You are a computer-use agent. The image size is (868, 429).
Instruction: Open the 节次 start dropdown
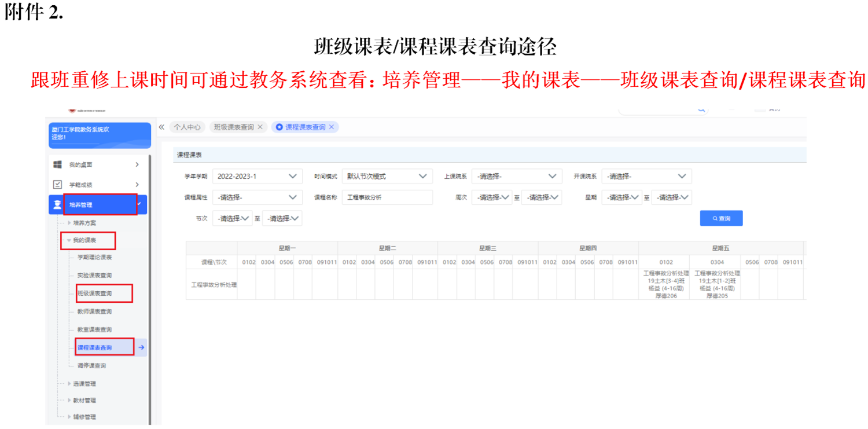point(233,218)
